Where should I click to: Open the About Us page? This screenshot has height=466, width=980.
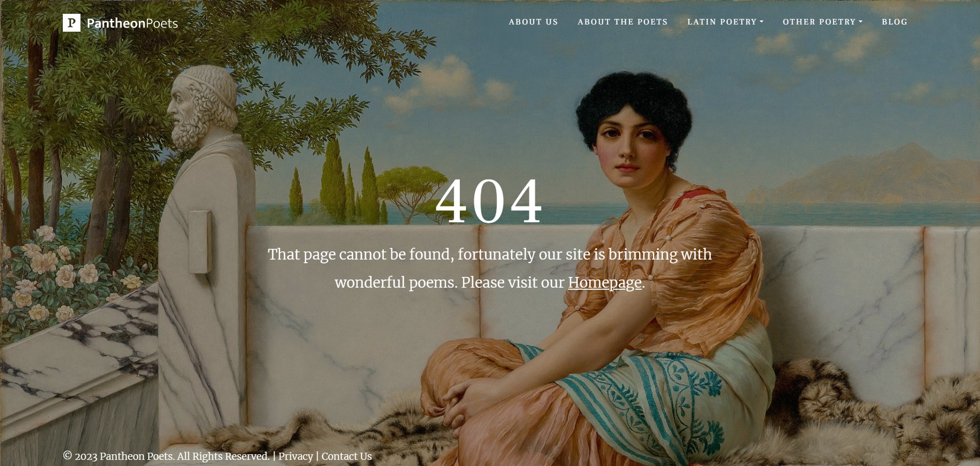coord(533,22)
